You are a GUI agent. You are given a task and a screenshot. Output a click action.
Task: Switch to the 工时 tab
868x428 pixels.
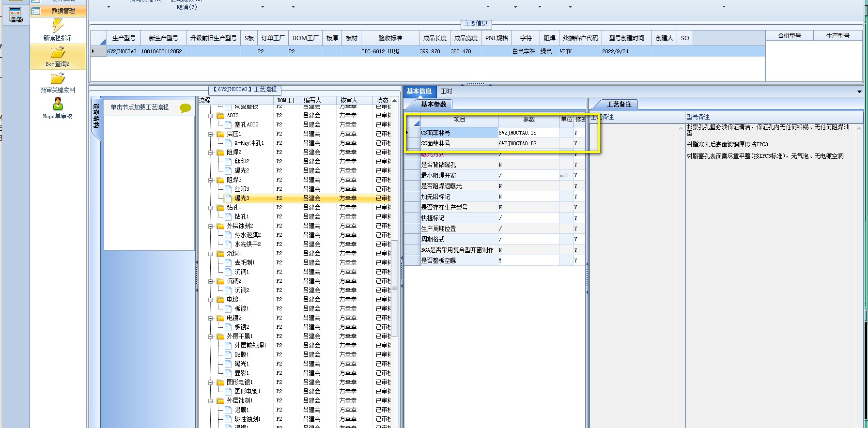pos(446,91)
